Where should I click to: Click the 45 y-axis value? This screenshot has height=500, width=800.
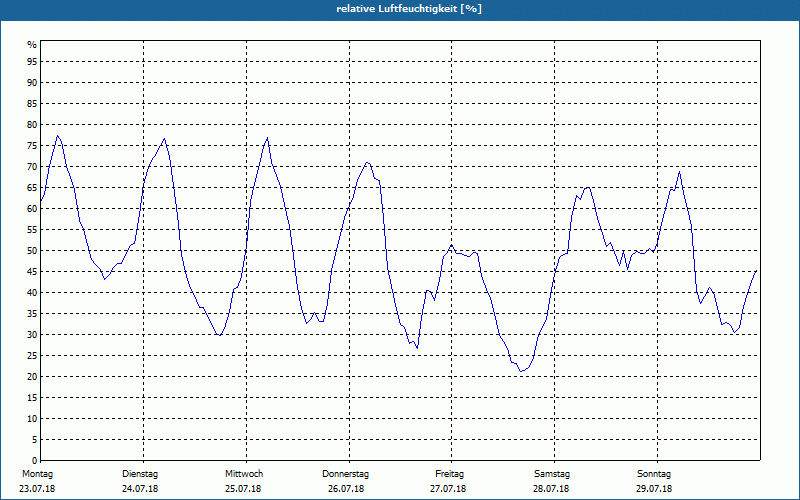click(32, 272)
